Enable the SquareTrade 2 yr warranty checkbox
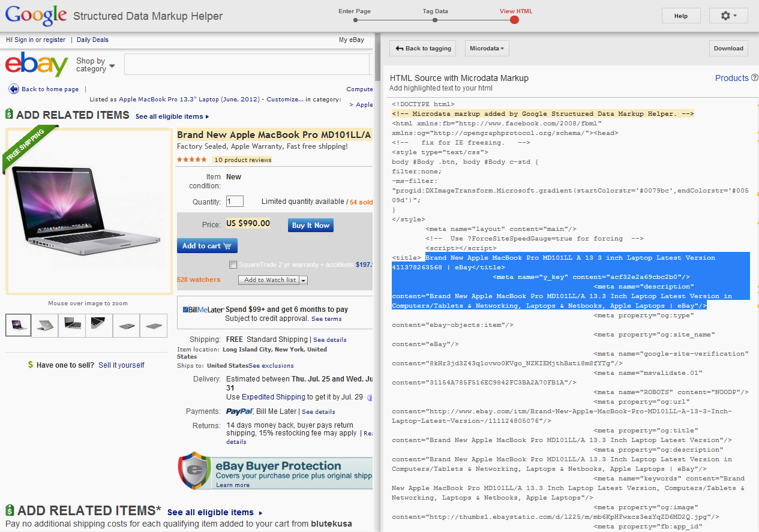The width and height of the screenshot is (759, 532). pos(233,265)
